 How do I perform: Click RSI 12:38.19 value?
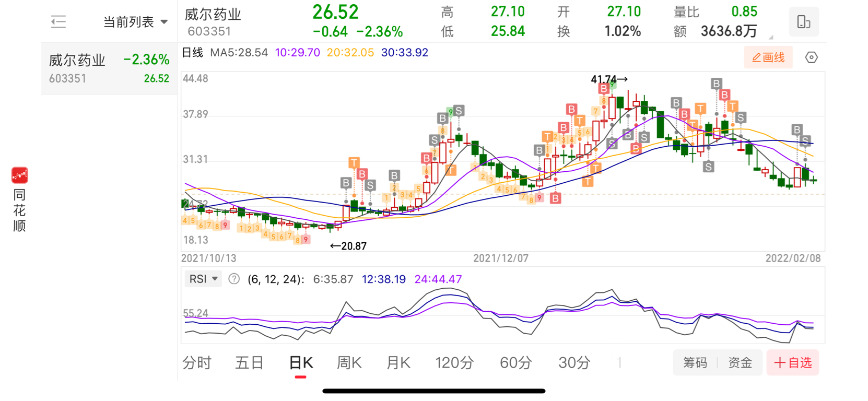point(384,279)
